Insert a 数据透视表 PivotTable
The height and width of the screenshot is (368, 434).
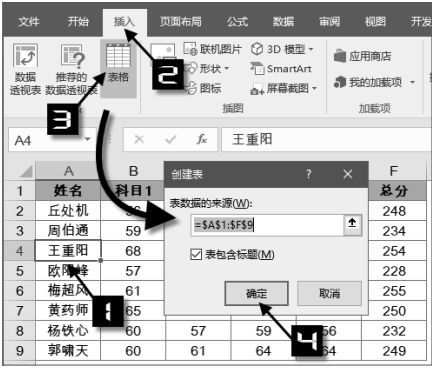[x=25, y=69]
